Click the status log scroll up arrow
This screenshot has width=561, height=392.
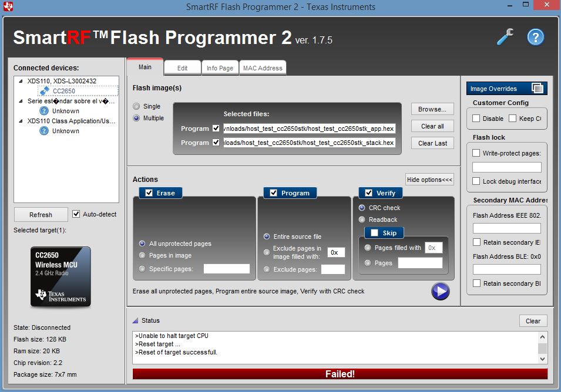click(x=542, y=337)
